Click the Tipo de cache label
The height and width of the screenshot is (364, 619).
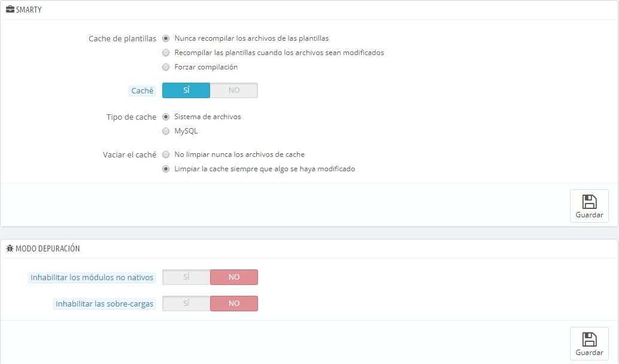(132, 117)
